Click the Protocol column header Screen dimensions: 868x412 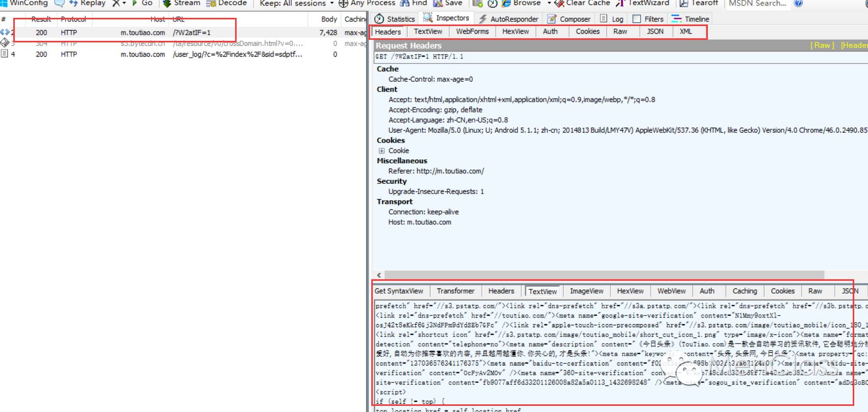(73, 19)
